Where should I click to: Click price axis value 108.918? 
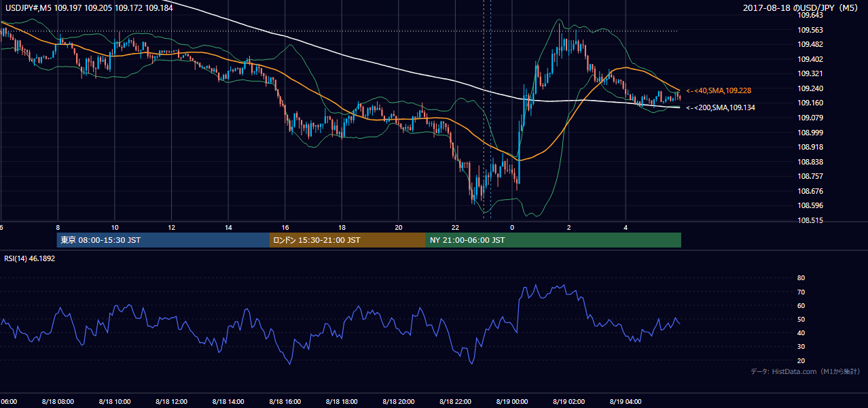[810, 147]
